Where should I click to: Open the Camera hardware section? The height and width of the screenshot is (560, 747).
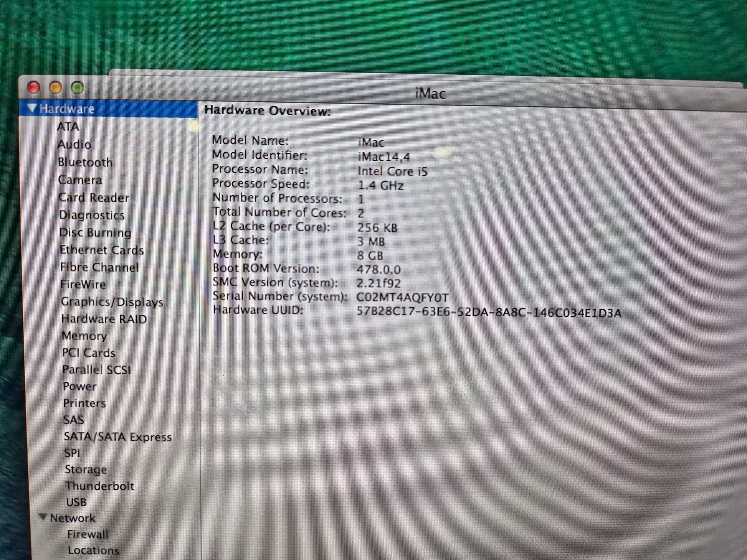pos(80,180)
